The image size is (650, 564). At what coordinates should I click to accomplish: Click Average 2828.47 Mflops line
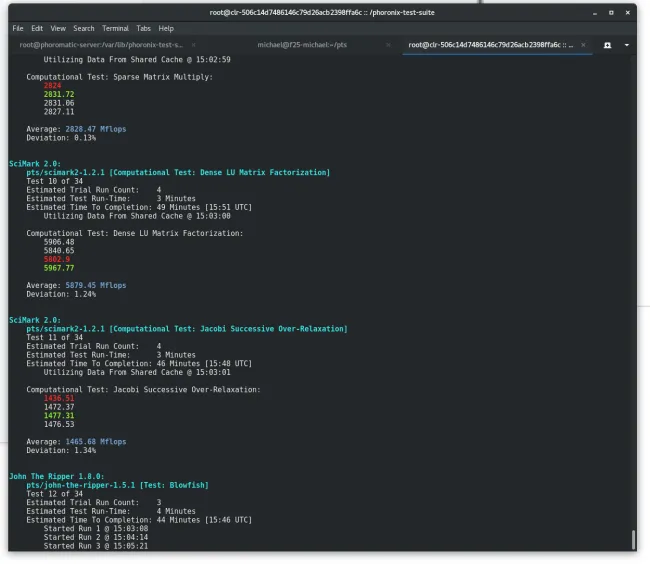[76, 129]
